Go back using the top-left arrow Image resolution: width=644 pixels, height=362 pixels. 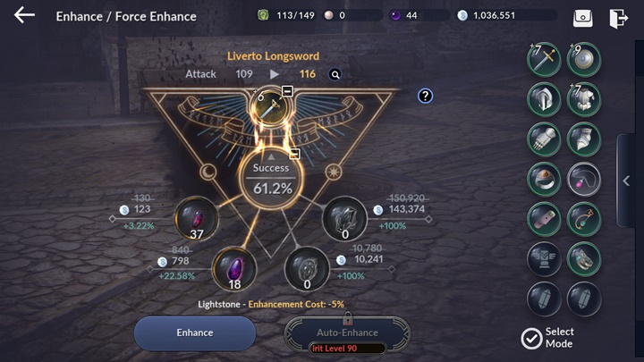[x=24, y=15]
